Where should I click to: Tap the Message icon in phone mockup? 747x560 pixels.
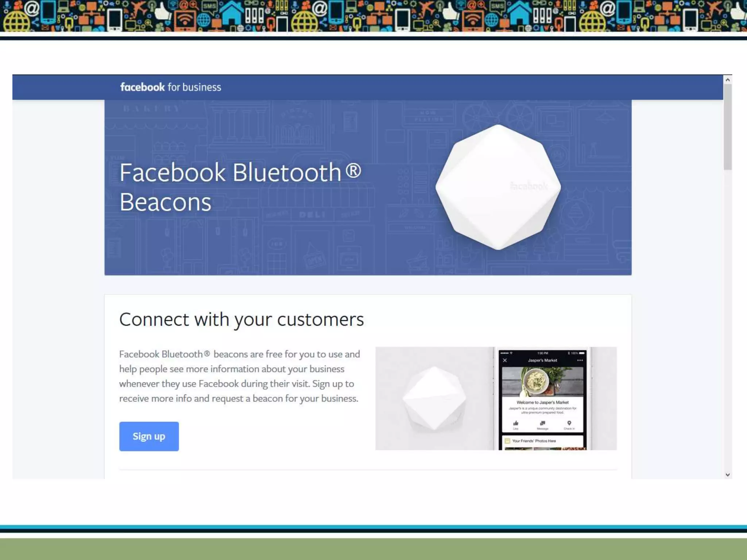pos(542,423)
